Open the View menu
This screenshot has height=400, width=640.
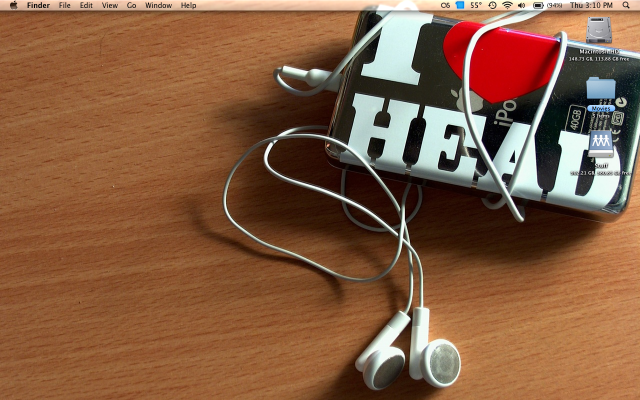coord(109,5)
